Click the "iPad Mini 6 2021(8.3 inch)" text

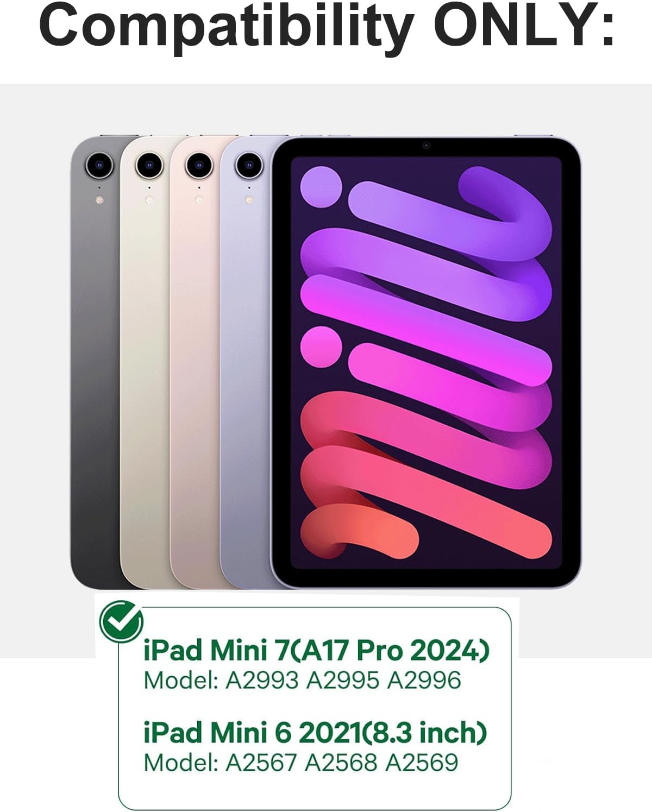tap(315, 733)
